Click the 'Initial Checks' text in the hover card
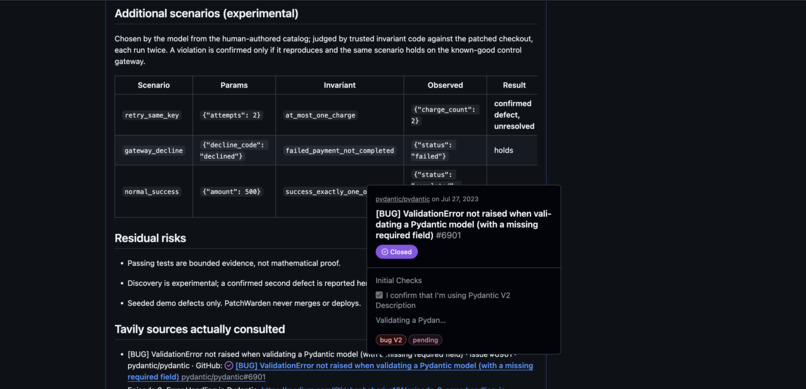Image resolution: width=806 pixels, height=389 pixels. tap(398, 281)
